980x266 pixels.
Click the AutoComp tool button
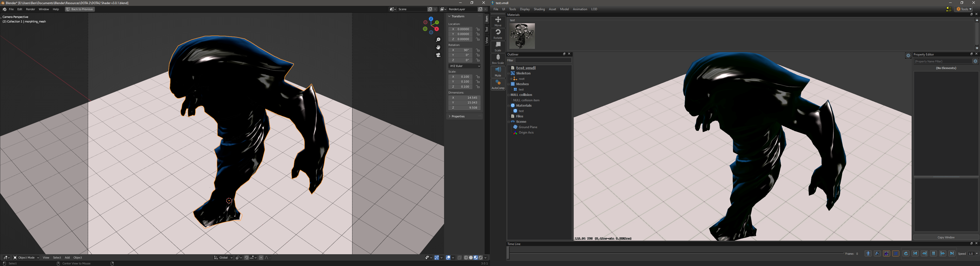[x=498, y=84]
